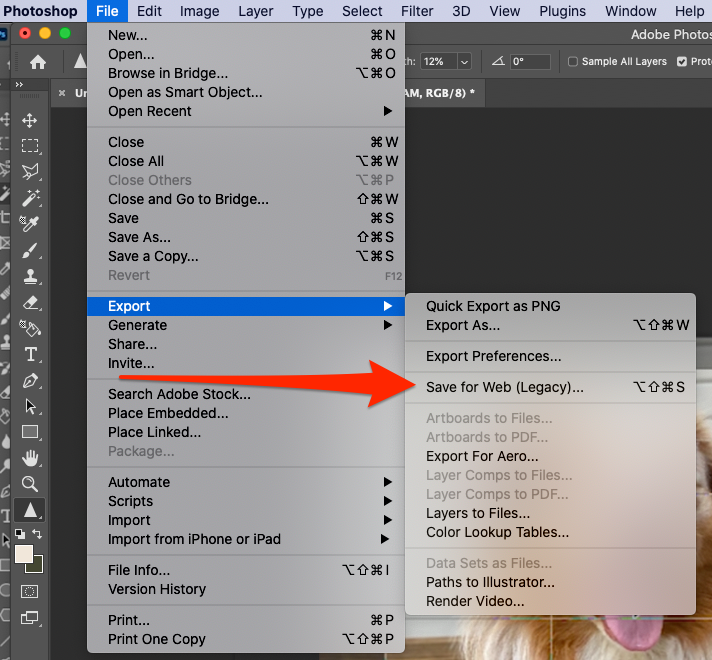This screenshot has height=660, width=712.
Task: Select the Eraser tool
Action: tap(30, 302)
